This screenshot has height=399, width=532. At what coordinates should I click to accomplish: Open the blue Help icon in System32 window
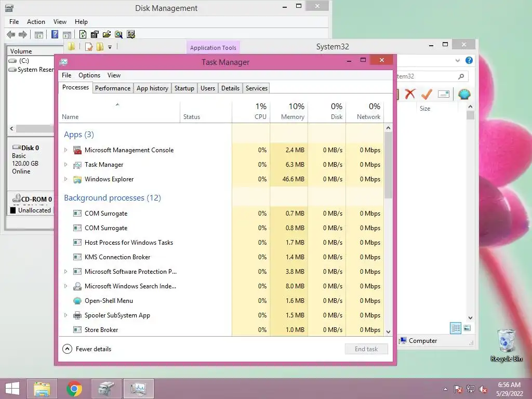tap(469, 60)
